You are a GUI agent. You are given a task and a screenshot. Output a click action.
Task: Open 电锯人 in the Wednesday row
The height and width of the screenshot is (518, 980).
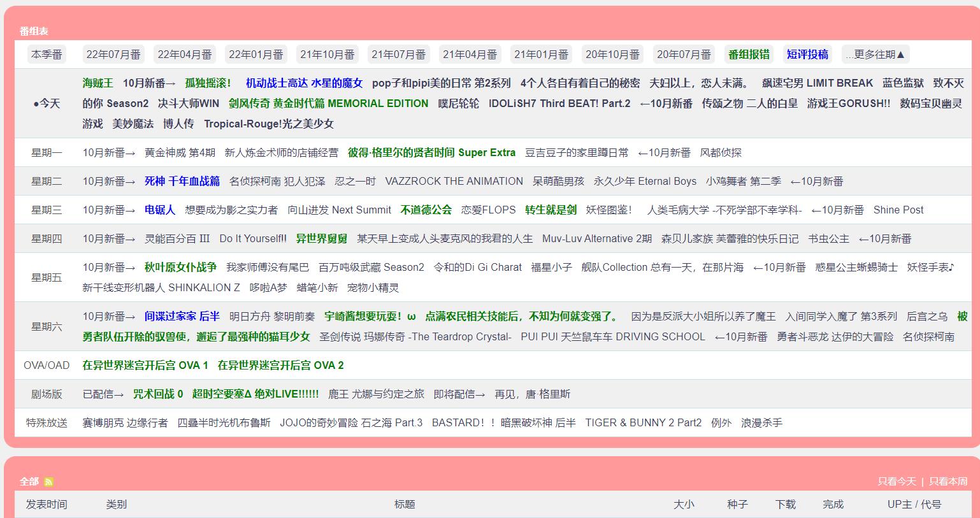tap(160, 210)
